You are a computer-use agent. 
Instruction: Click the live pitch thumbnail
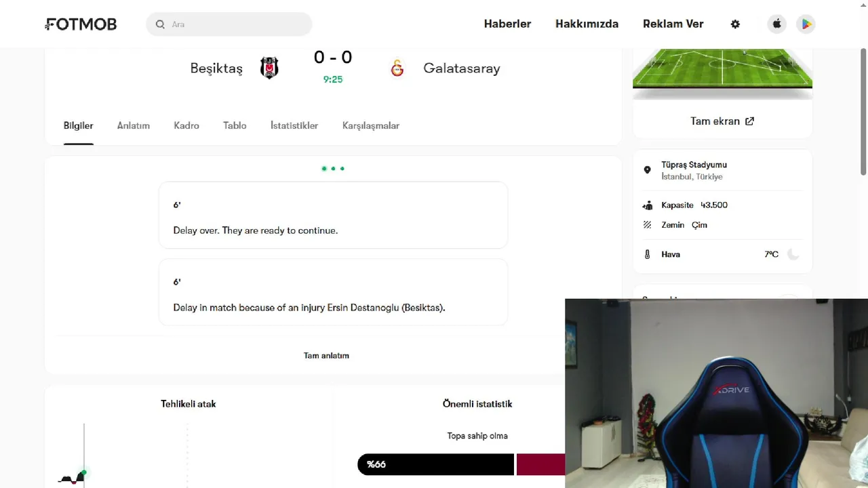click(x=722, y=68)
